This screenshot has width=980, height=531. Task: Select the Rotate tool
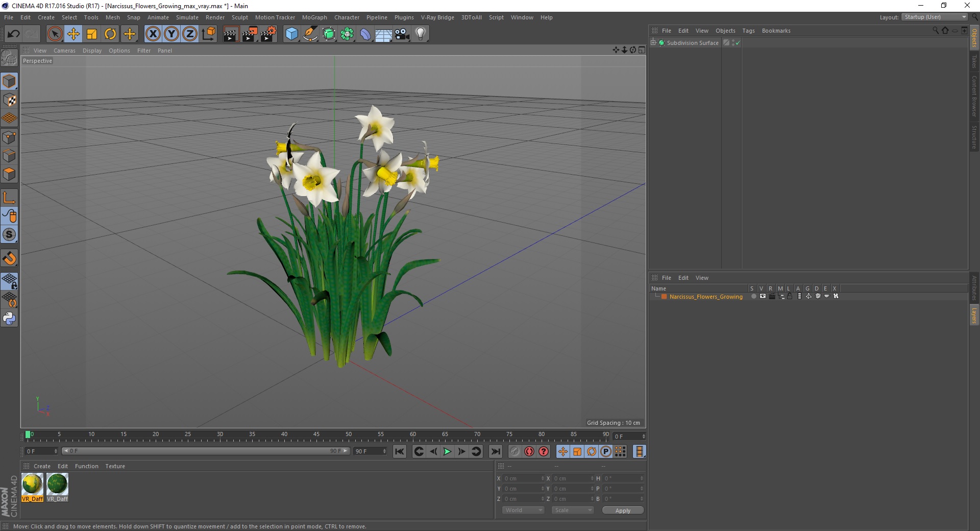(110, 34)
